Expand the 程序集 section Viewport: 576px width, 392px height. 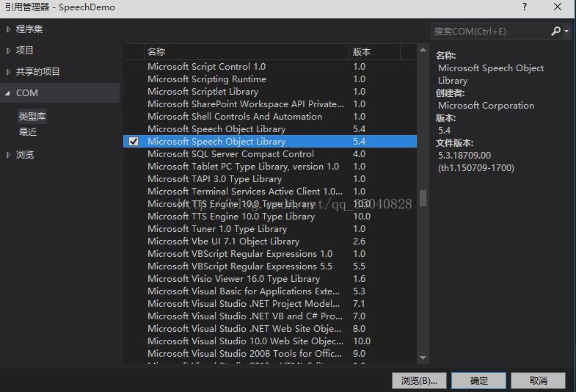(8, 29)
